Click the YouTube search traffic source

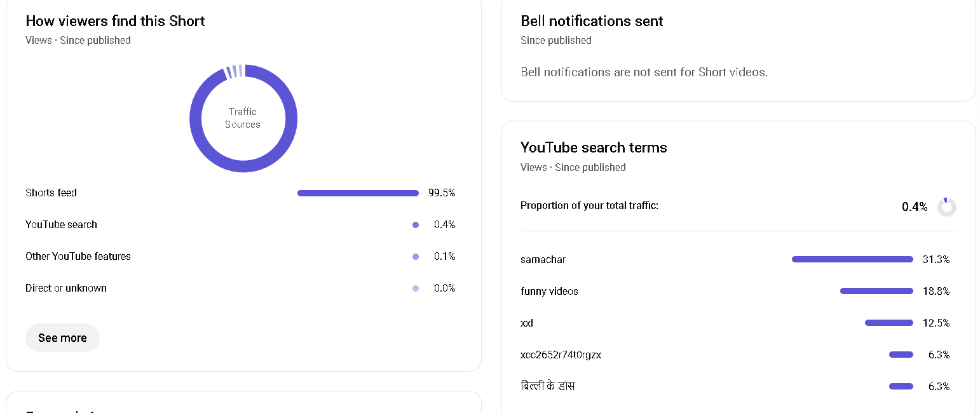pyautogui.click(x=62, y=224)
